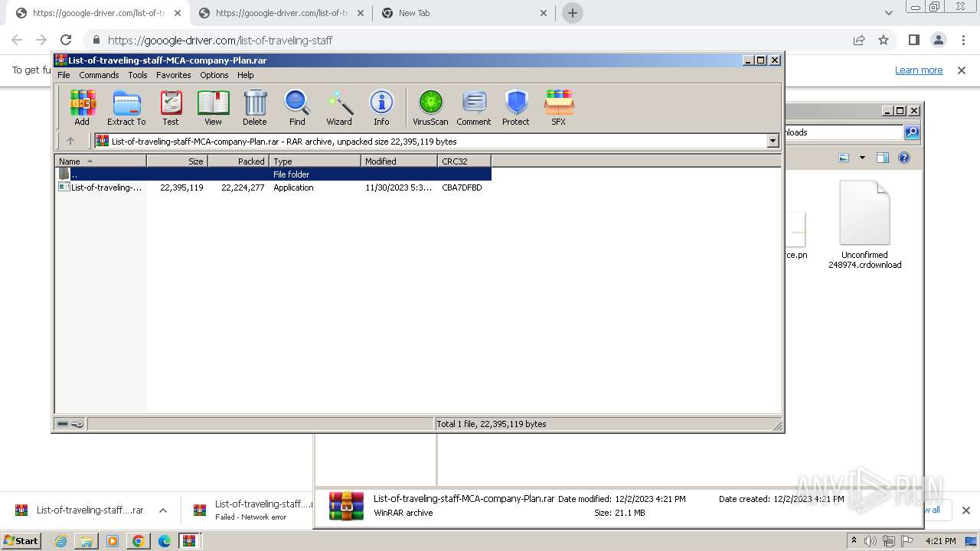Sort by the CRC32 column header
The width and height of the screenshot is (980, 551).
coord(464,161)
